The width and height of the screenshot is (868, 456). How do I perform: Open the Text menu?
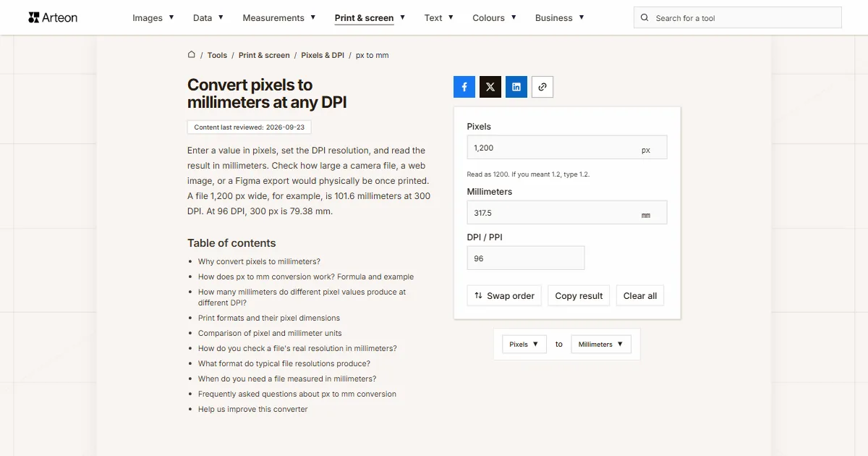439,18
